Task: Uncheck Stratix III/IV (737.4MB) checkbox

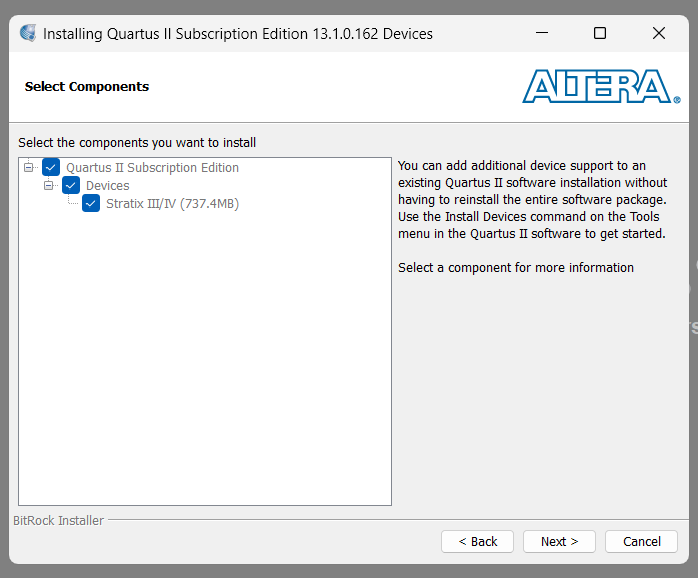Action: pos(91,204)
